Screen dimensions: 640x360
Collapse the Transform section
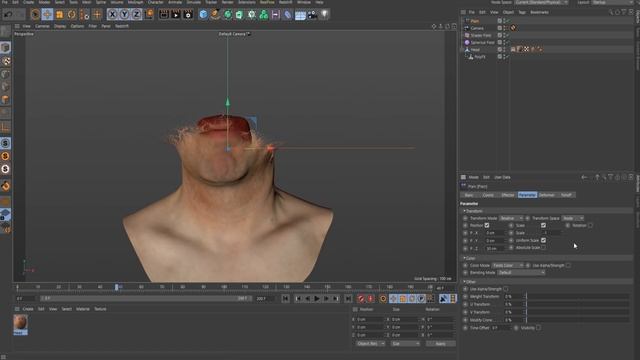[473, 211]
